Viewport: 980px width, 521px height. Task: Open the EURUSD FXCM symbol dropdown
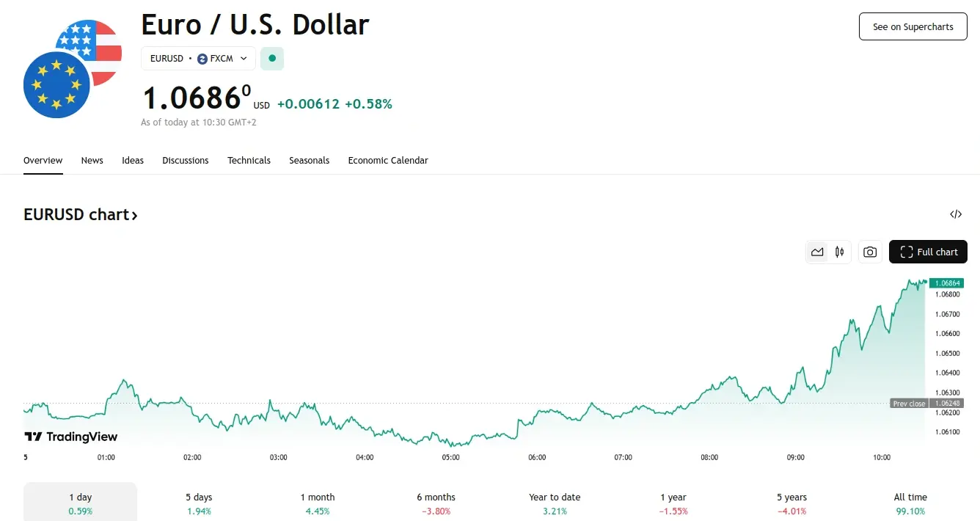click(198, 59)
